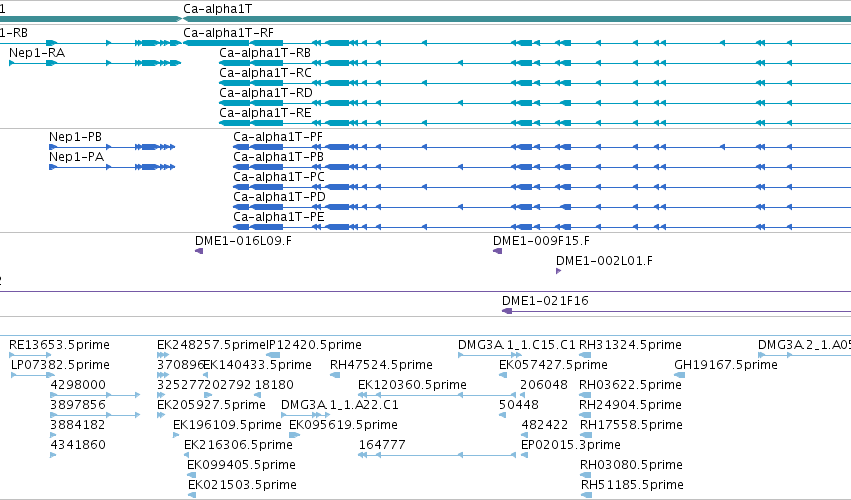
Task: Click the 4298000 feature label
Action: pyautogui.click(x=78, y=385)
